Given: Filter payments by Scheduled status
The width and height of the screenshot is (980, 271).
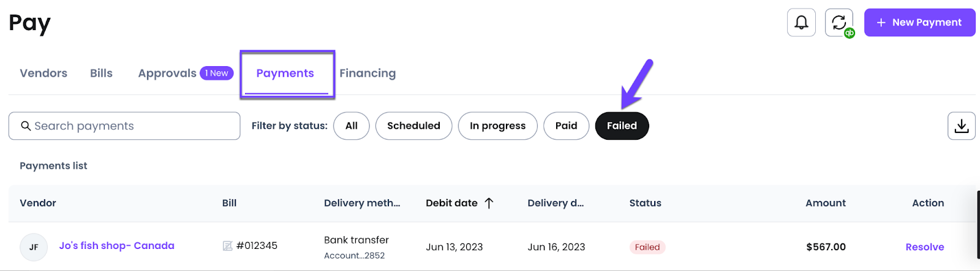Looking at the screenshot, I should [414, 126].
